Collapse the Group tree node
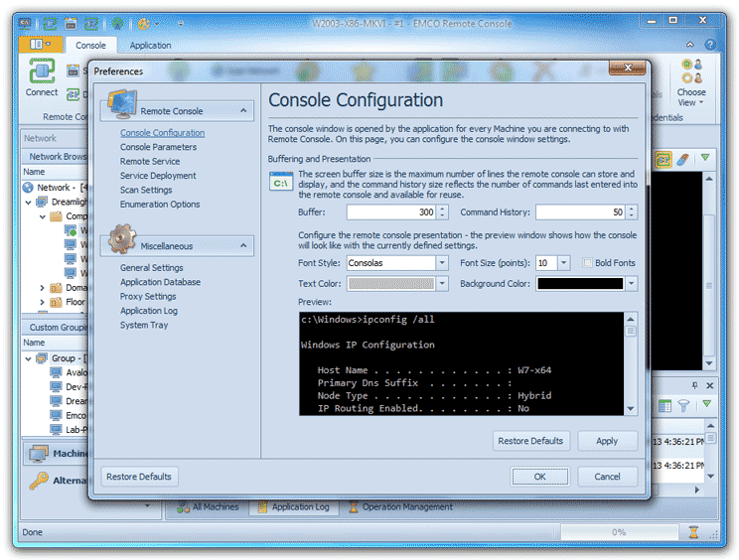Image resolution: width=739 pixels, height=560 pixels. [x=28, y=358]
